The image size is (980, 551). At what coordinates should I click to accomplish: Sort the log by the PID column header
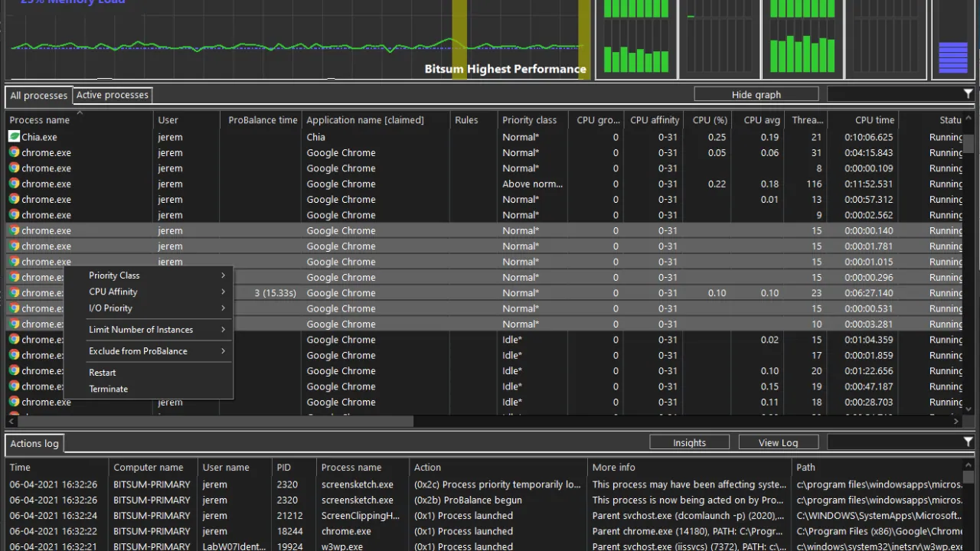[x=294, y=467]
